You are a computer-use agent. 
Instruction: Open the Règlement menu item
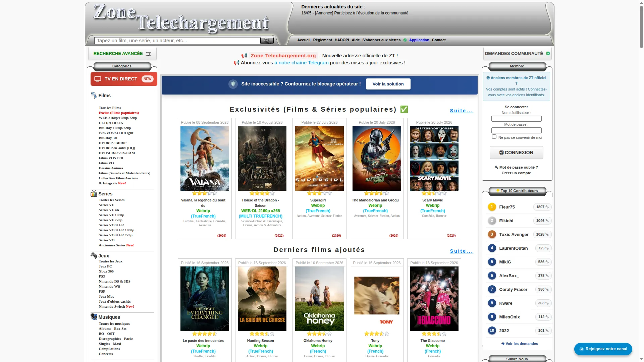(322, 40)
